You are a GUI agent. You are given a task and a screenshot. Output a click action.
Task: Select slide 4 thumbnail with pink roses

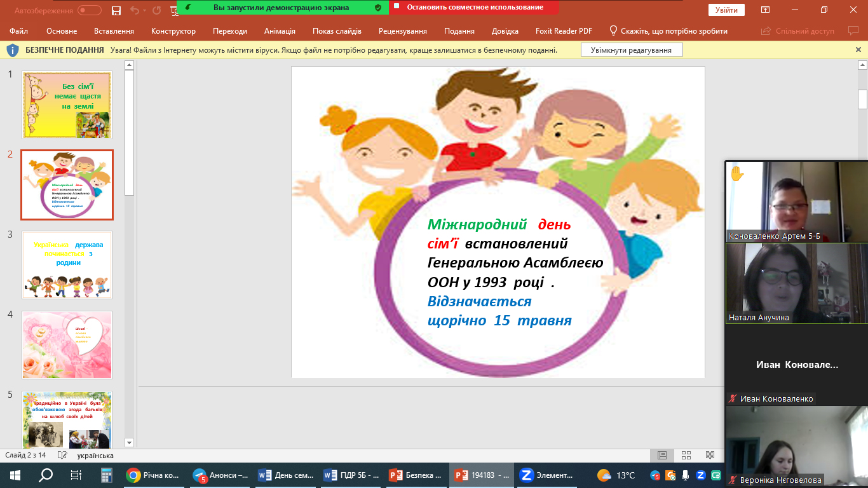[67, 345]
